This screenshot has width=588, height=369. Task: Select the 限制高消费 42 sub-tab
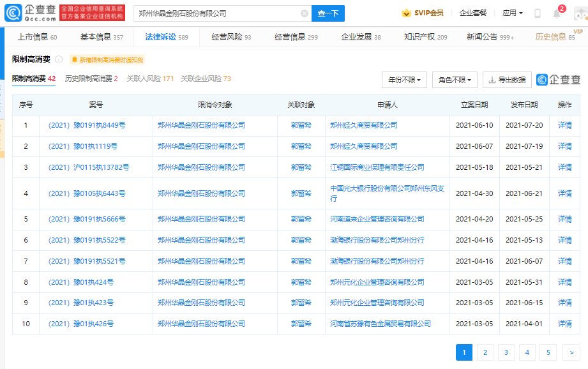point(34,79)
